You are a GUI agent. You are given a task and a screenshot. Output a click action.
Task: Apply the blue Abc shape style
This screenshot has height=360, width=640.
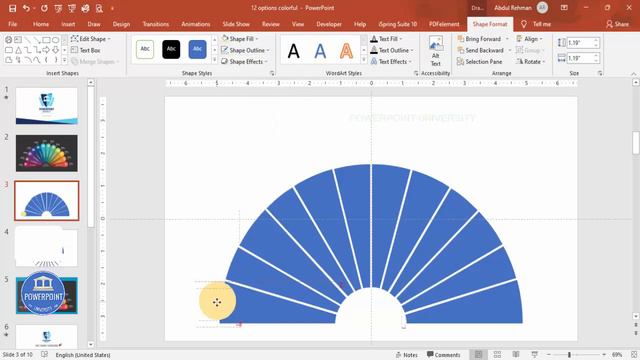click(x=197, y=49)
